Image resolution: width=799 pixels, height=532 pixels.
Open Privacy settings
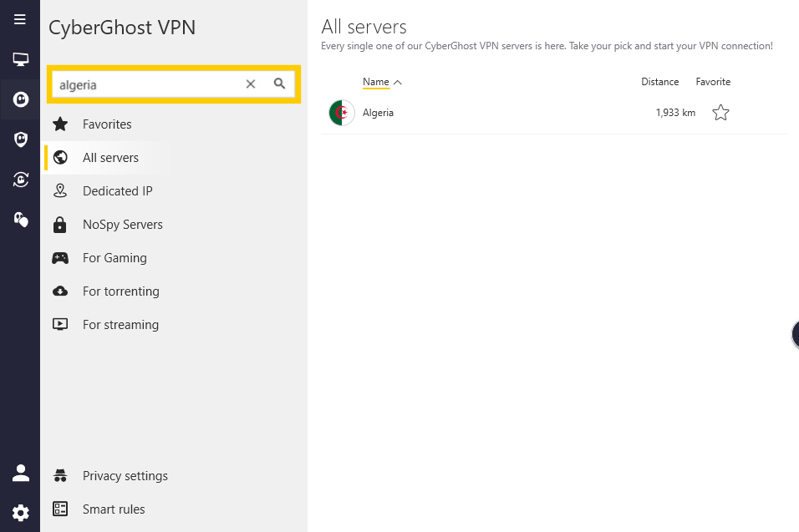[125, 476]
